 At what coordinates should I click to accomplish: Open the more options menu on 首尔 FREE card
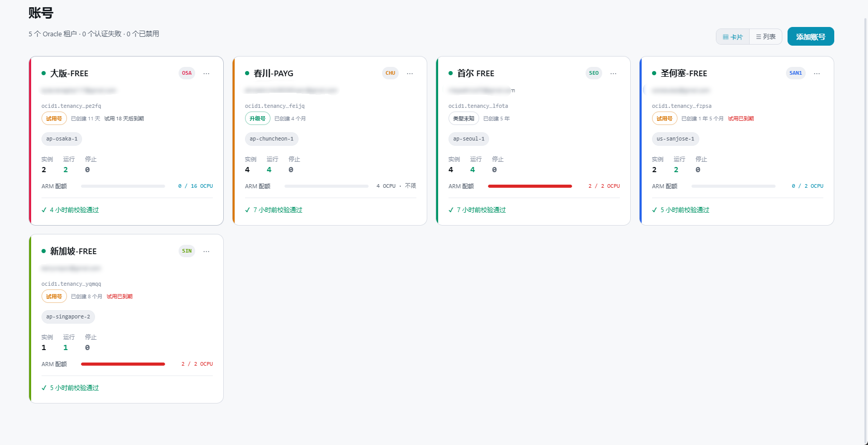pyautogui.click(x=614, y=74)
